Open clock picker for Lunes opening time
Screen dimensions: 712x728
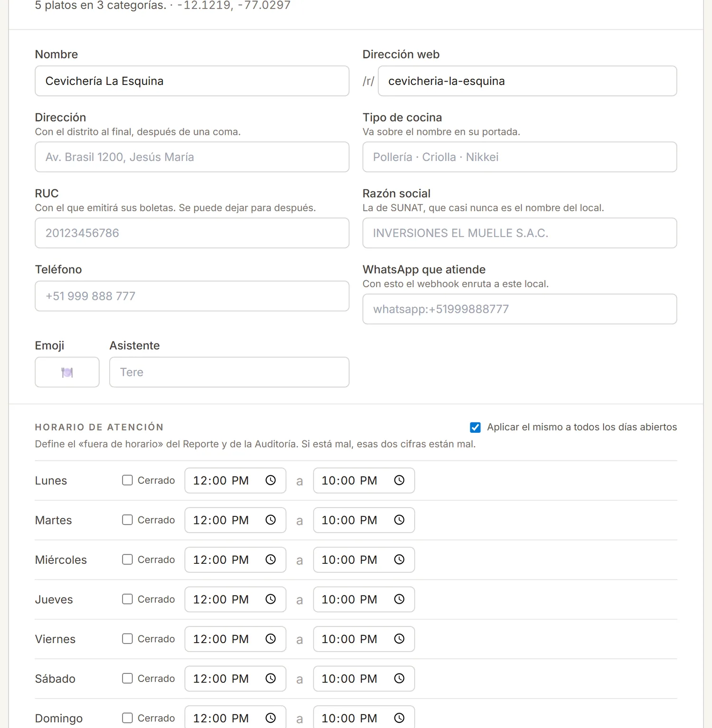tap(271, 480)
